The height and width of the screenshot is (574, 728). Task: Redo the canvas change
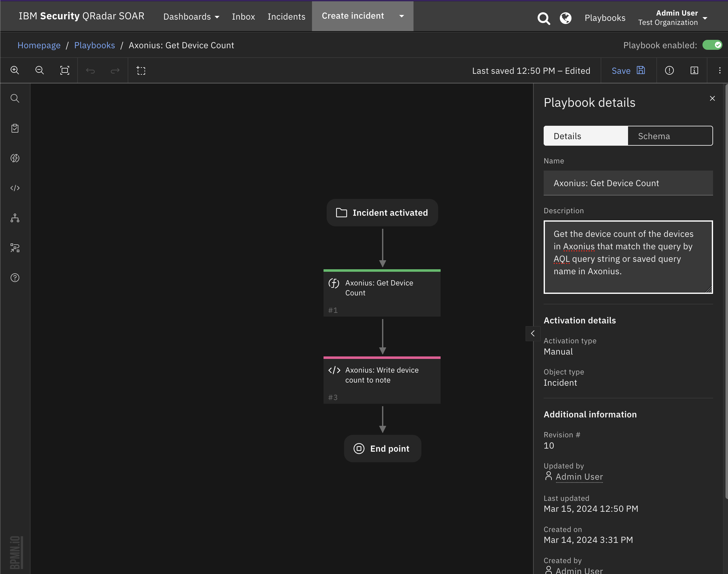click(x=115, y=71)
